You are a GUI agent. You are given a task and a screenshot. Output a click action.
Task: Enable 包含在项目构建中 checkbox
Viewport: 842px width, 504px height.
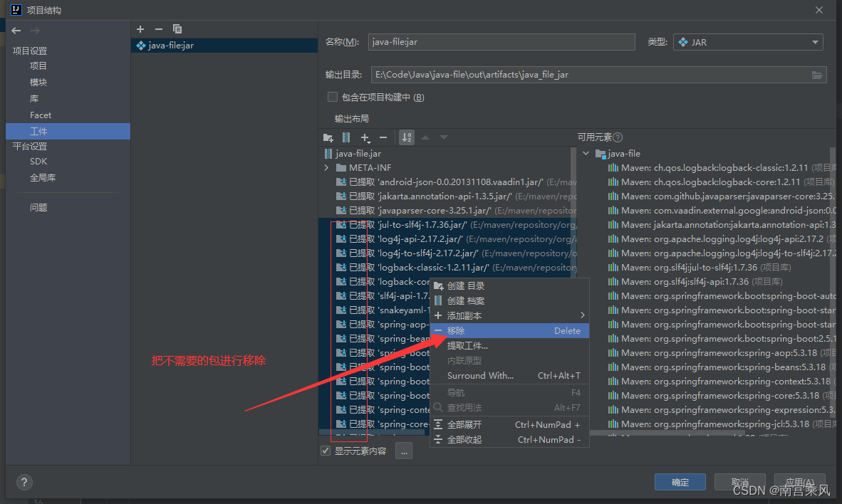point(333,97)
